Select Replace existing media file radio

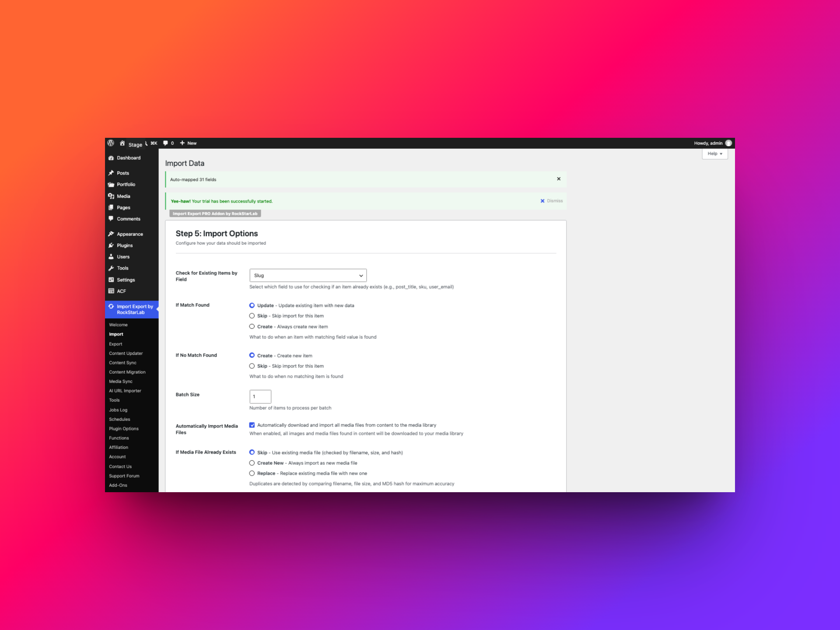pos(252,473)
